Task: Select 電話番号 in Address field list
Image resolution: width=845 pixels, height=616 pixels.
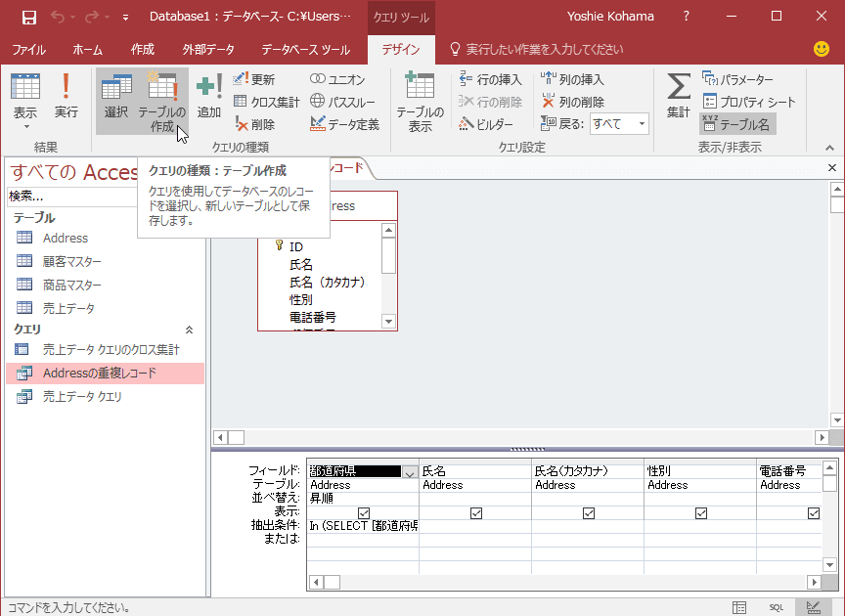Action: pyautogui.click(x=313, y=318)
